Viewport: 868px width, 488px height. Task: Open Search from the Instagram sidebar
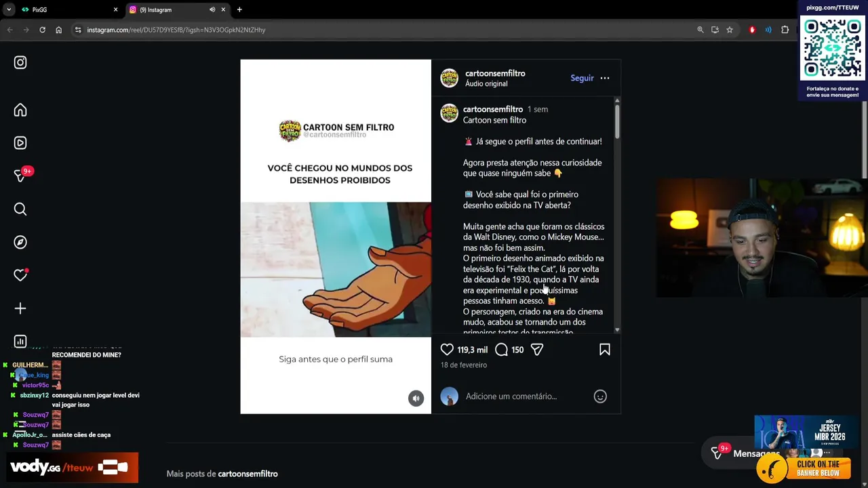[x=20, y=209]
